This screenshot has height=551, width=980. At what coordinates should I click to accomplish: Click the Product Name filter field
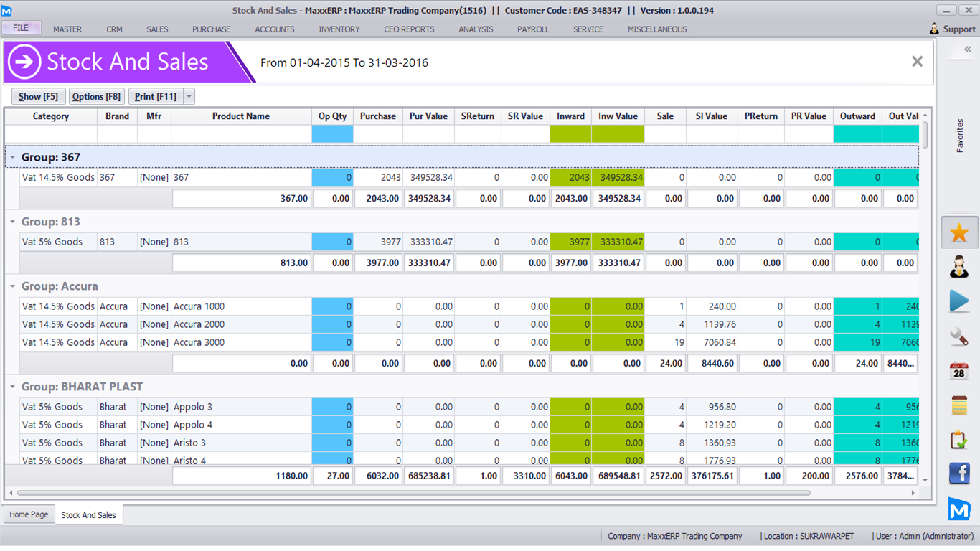tap(241, 134)
